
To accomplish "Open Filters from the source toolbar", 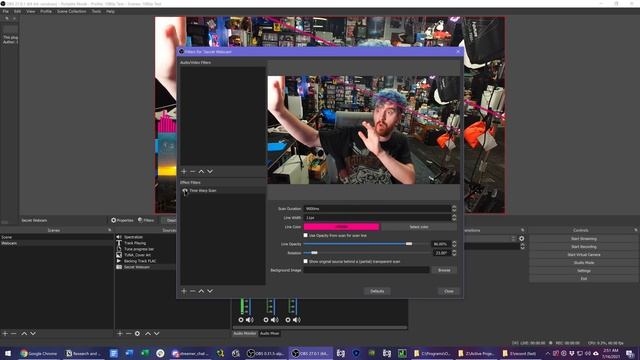I will [x=146, y=220].
